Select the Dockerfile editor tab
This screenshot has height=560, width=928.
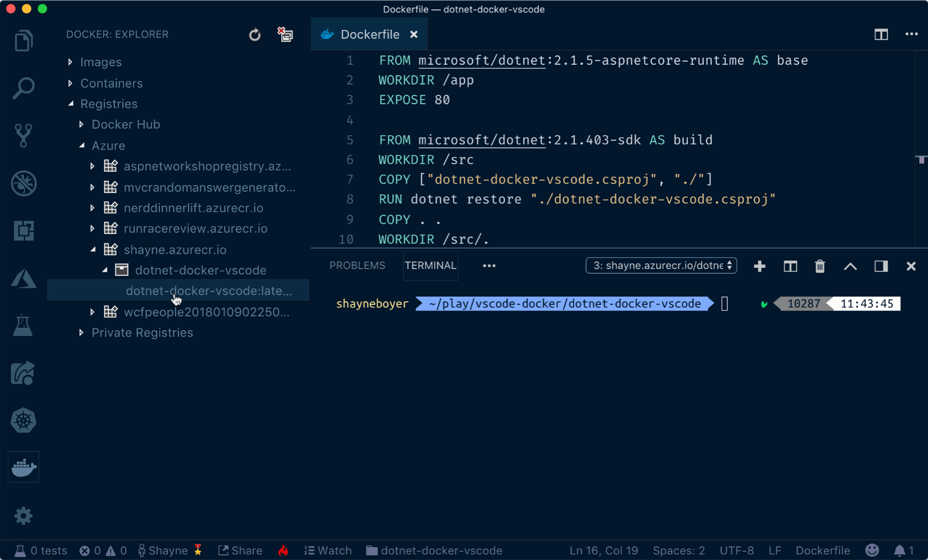coord(369,34)
